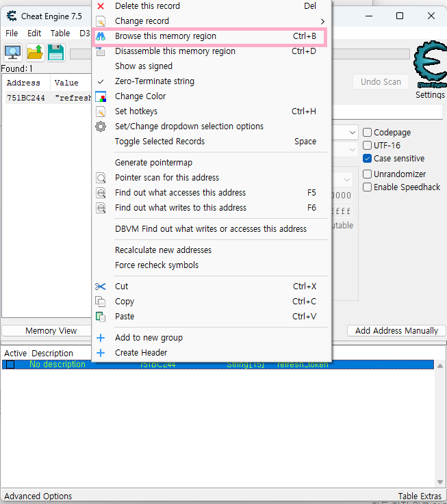447x504 pixels.
Task: Select 'Recalculate new addresses' entry
Action: click(x=163, y=250)
